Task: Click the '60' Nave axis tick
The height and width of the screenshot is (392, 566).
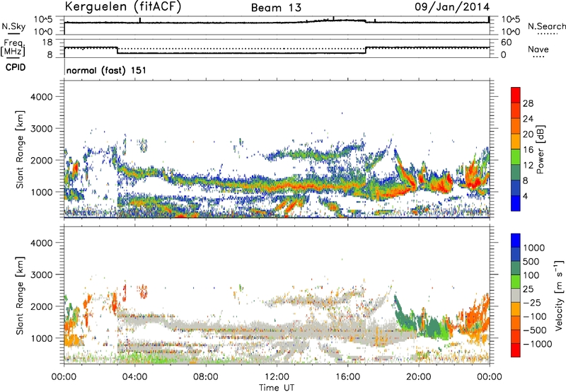Action: point(506,42)
